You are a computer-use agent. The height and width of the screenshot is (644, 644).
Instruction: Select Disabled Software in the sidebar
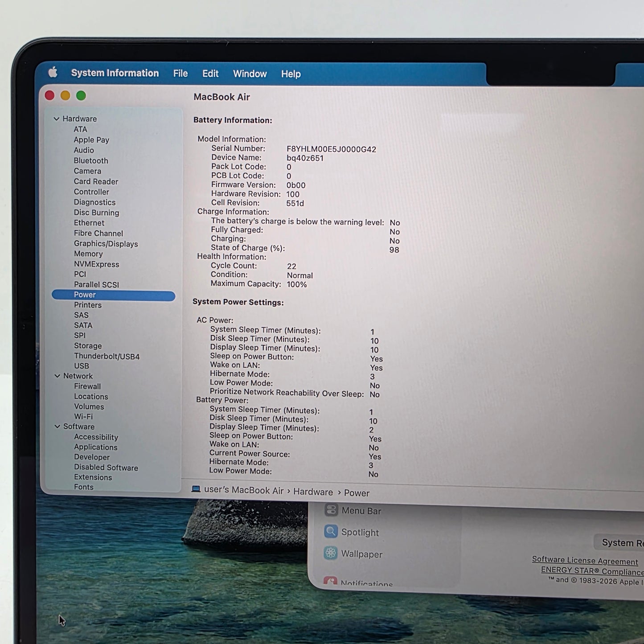[x=106, y=467]
